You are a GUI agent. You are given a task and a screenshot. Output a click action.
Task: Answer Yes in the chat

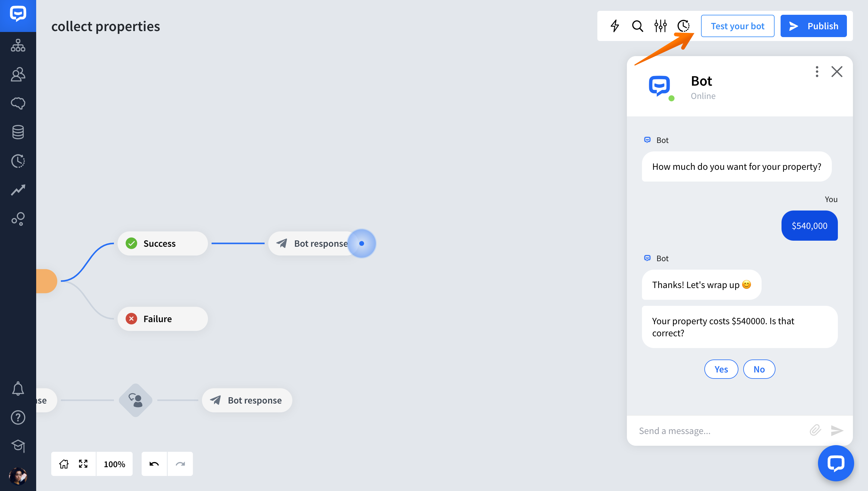pyautogui.click(x=722, y=369)
